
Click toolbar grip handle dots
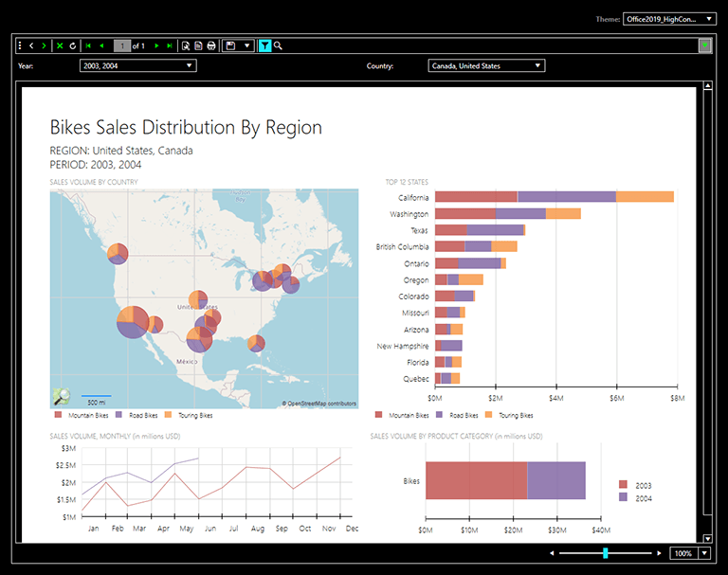20,45
